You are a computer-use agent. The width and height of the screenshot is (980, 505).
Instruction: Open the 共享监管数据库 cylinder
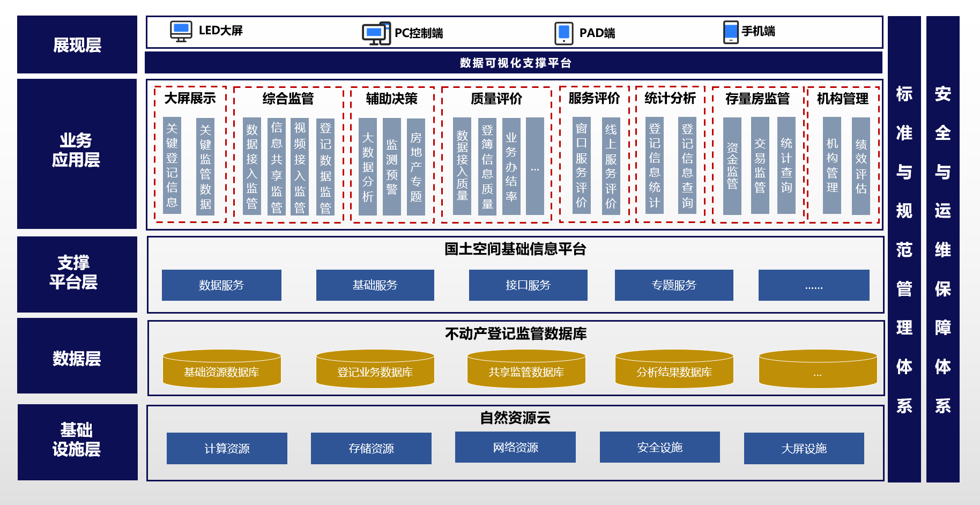coord(526,369)
